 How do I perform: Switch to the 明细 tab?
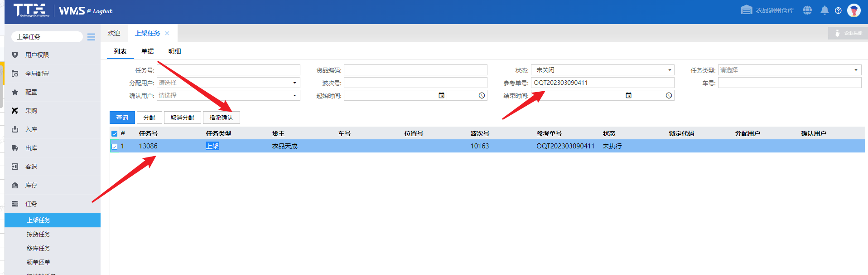[174, 51]
